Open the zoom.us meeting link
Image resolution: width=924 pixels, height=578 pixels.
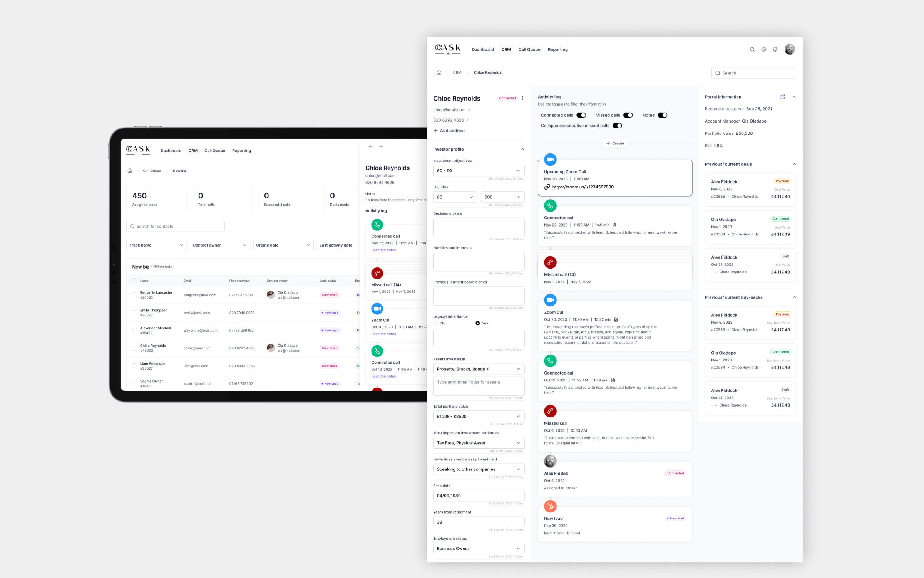coord(583,187)
